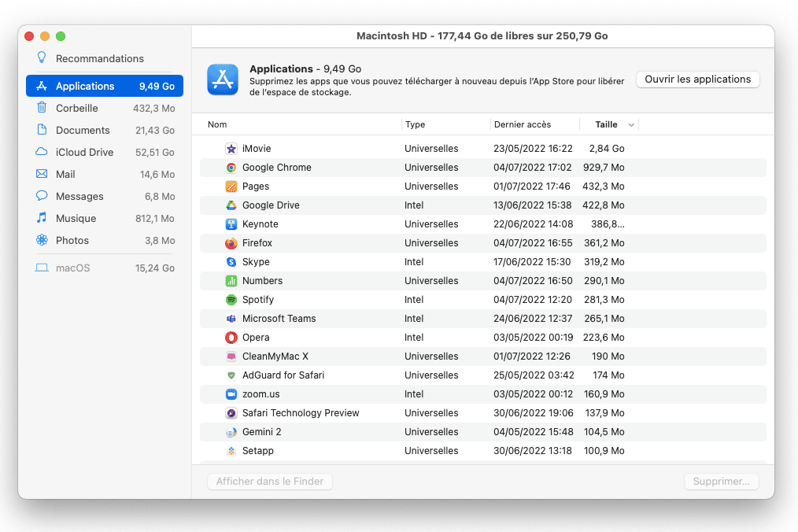Click the Corbeille trash icon
798x532 pixels.
coord(42,107)
